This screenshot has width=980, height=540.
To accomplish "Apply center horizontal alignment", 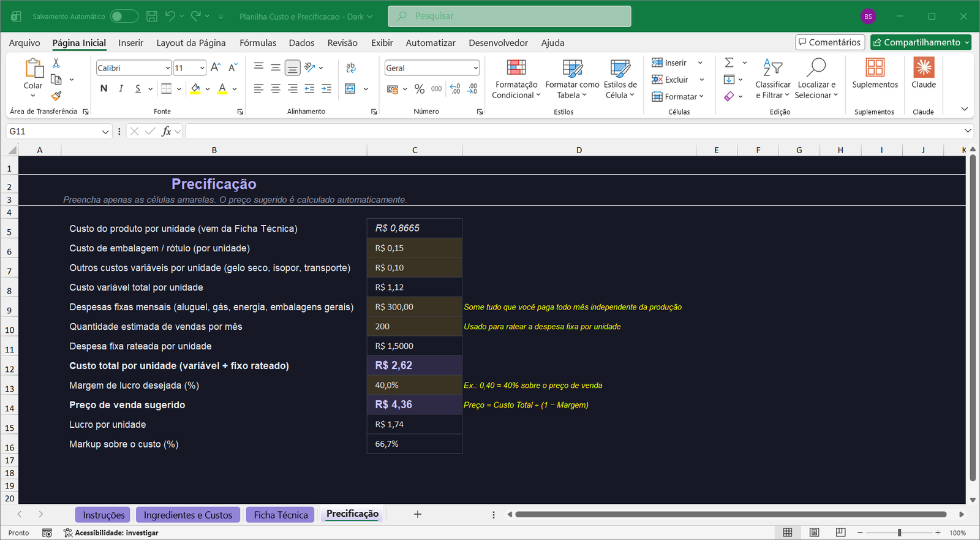I will click(x=276, y=89).
